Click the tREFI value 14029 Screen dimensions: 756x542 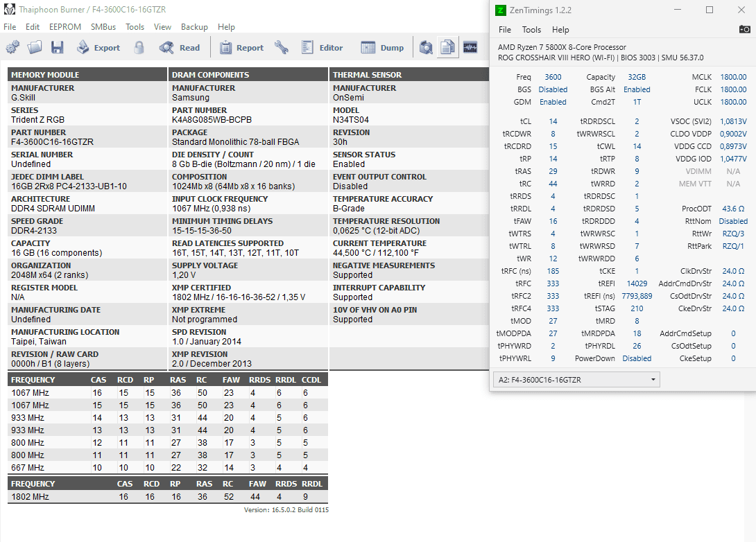point(637,283)
